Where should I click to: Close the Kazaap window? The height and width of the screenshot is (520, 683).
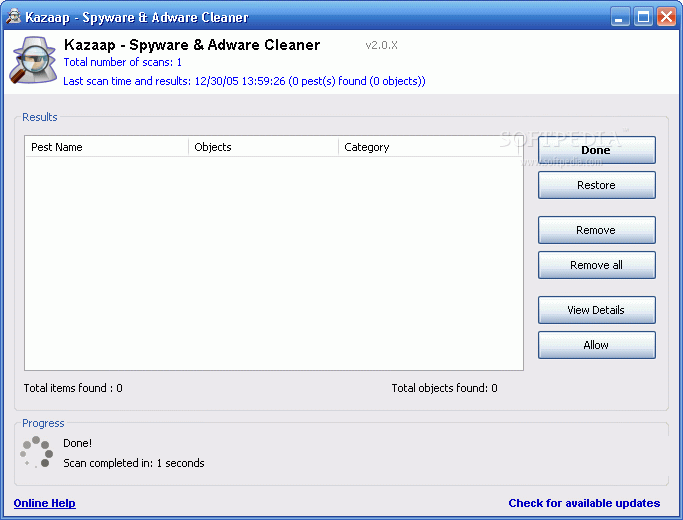666,17
